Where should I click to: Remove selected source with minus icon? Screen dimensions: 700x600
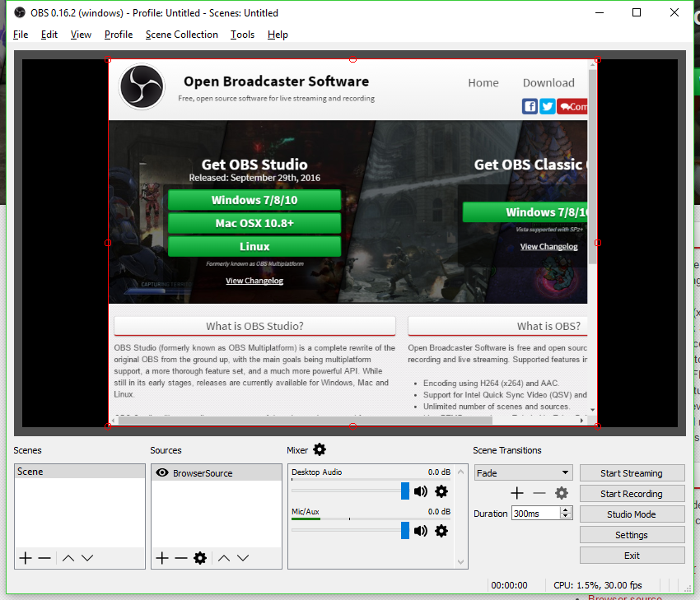point(181,558)
